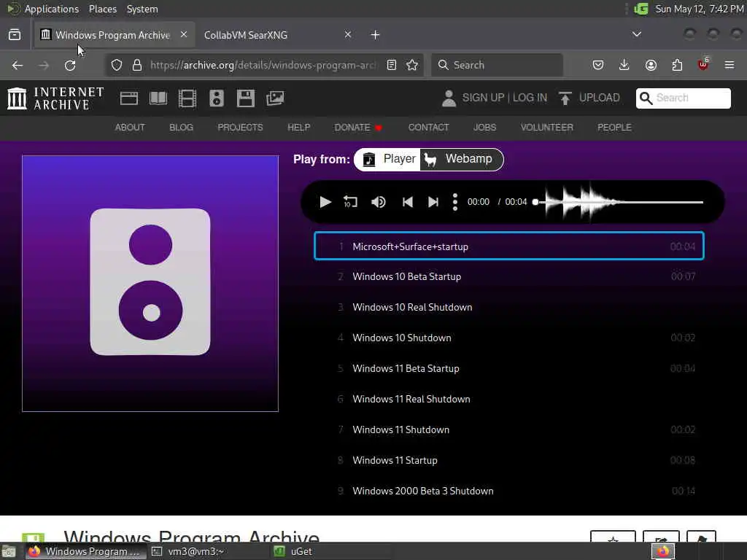
Task: Open a new browser tab
Action: click(x=376, y=35)
